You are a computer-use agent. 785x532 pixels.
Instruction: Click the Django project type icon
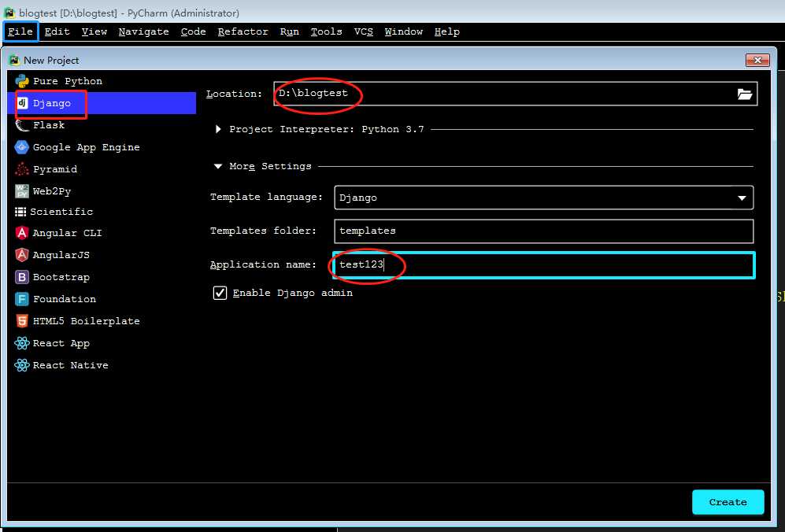[22, 103]
